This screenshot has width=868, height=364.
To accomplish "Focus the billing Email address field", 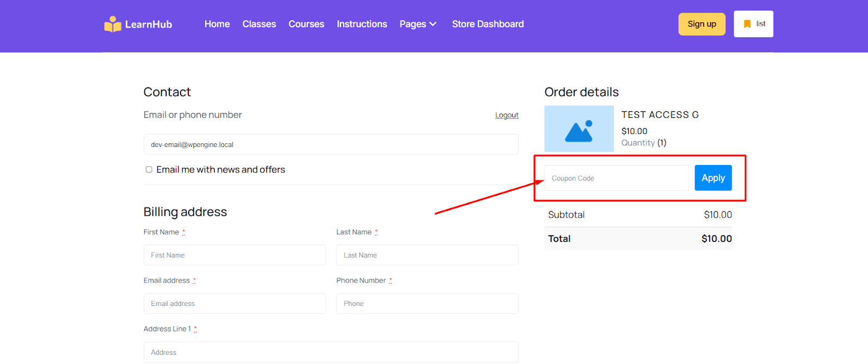I will [234, 304].
